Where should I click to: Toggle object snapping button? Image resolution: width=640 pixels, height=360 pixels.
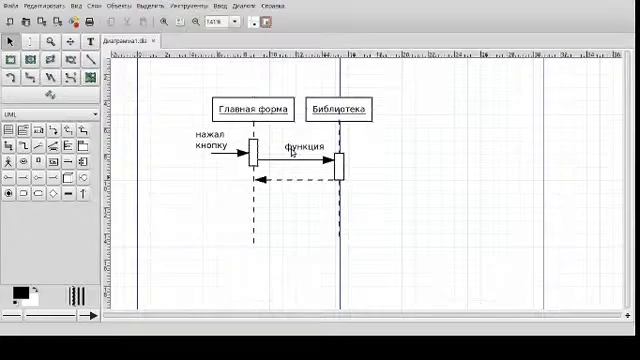(x=266, y=22)
